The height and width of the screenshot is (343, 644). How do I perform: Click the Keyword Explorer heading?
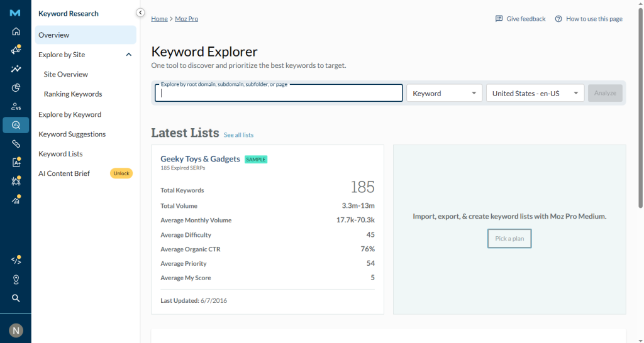(204, 52)
